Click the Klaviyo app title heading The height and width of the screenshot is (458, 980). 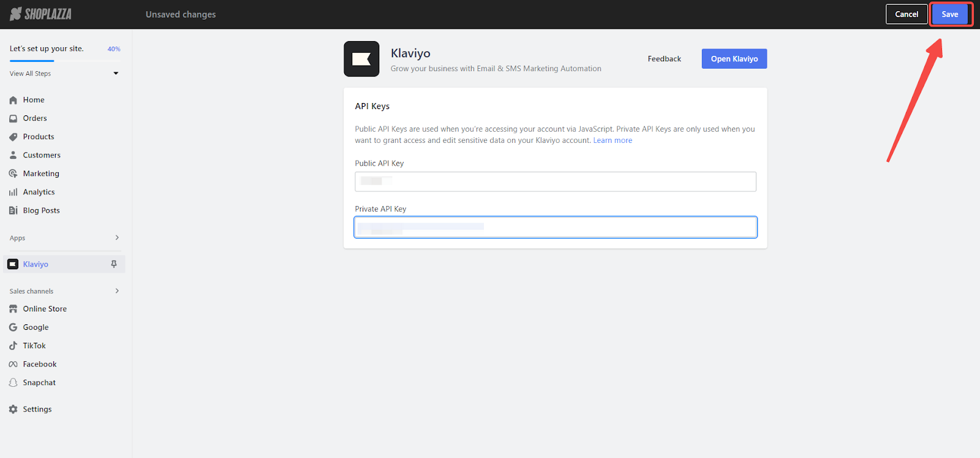pos(410,53)
